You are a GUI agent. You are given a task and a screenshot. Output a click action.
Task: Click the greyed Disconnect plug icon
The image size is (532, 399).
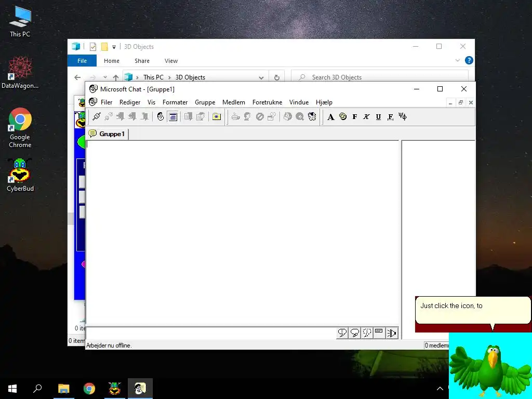[109, 117]
